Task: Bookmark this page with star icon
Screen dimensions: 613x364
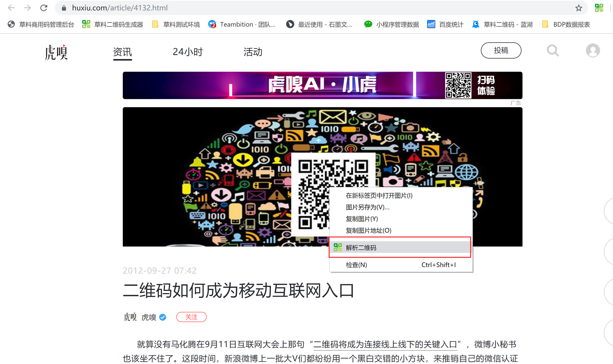Action: coord(579,8)
